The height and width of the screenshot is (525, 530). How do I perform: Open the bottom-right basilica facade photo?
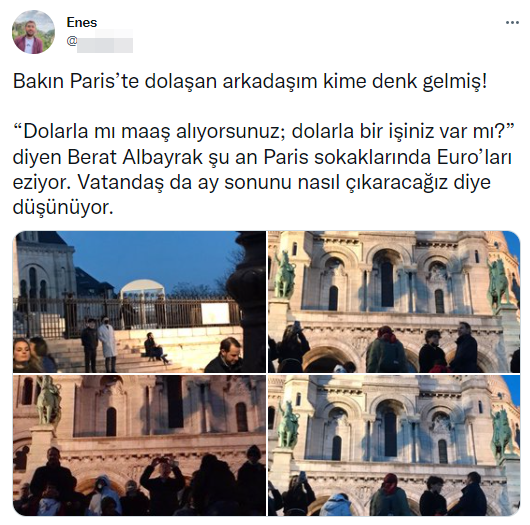point(394,445)
